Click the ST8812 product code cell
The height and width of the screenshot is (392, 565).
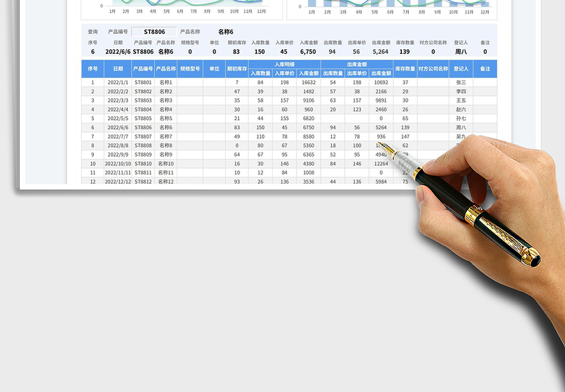coord(143,182)
